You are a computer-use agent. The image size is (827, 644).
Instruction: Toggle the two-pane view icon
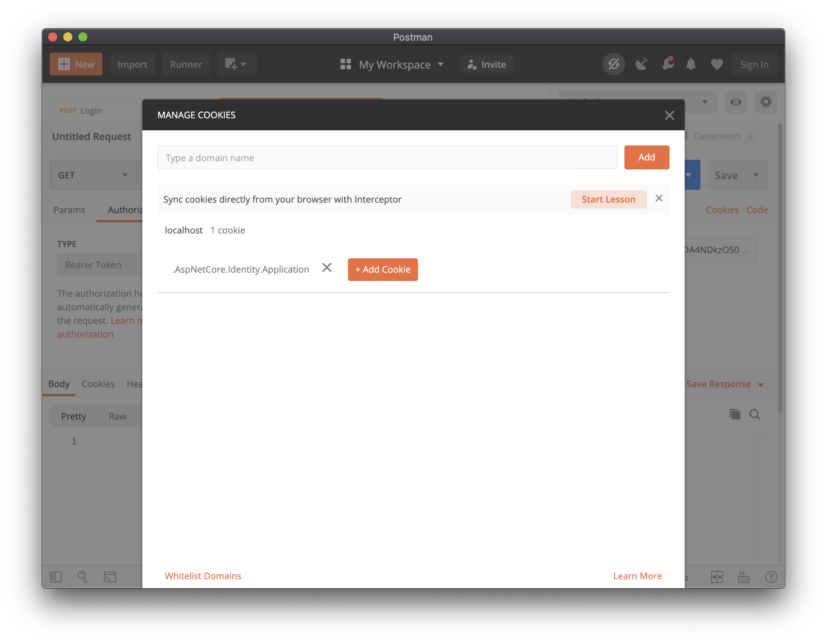(x=717, y=577)
